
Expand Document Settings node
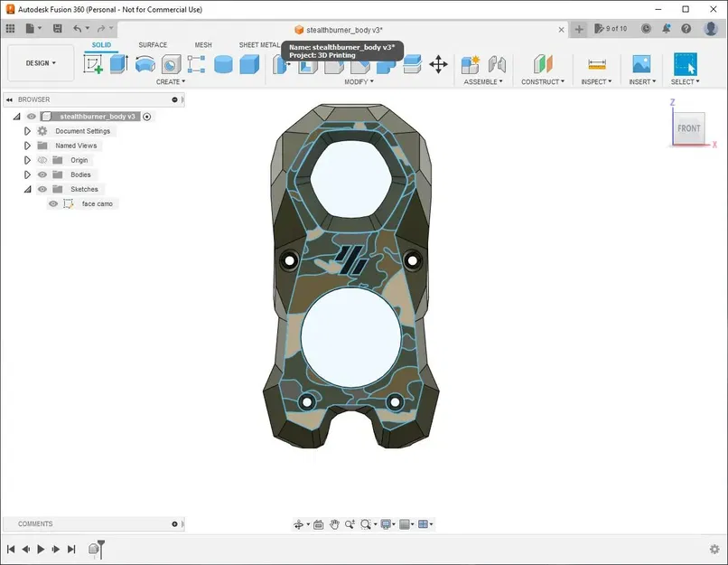27,131
